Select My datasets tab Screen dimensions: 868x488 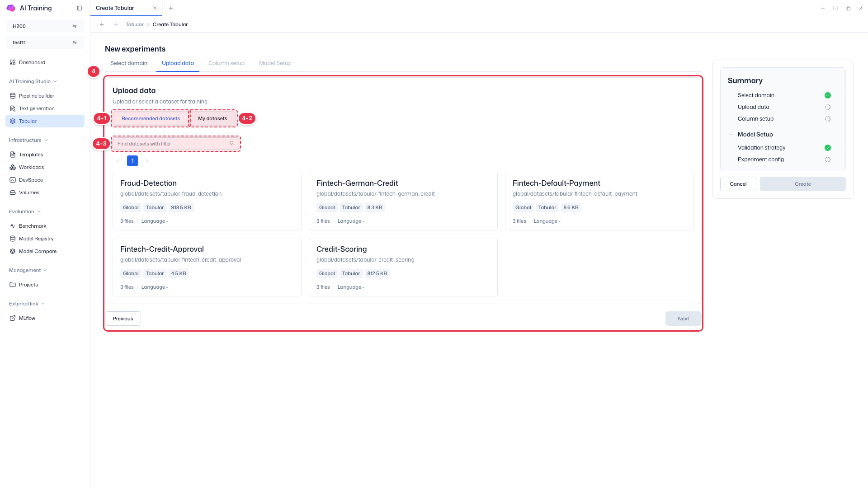point(212,118)
